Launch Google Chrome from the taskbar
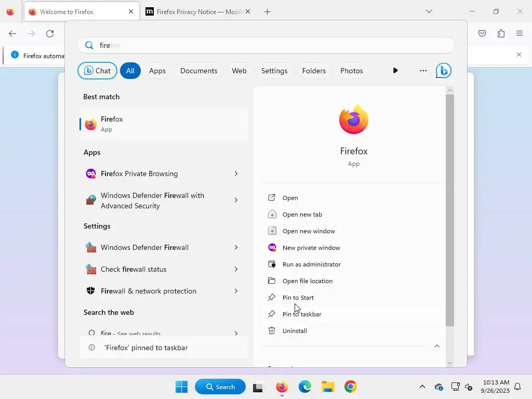The height and width of the screenshot is (399, 532). point(351,387)
